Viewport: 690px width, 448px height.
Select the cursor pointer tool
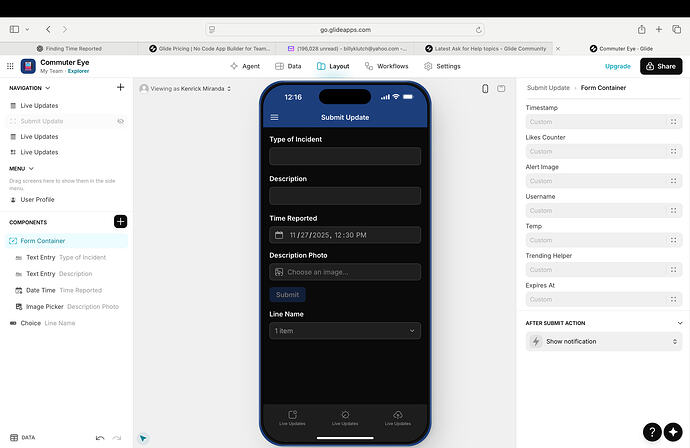[143, 438]
